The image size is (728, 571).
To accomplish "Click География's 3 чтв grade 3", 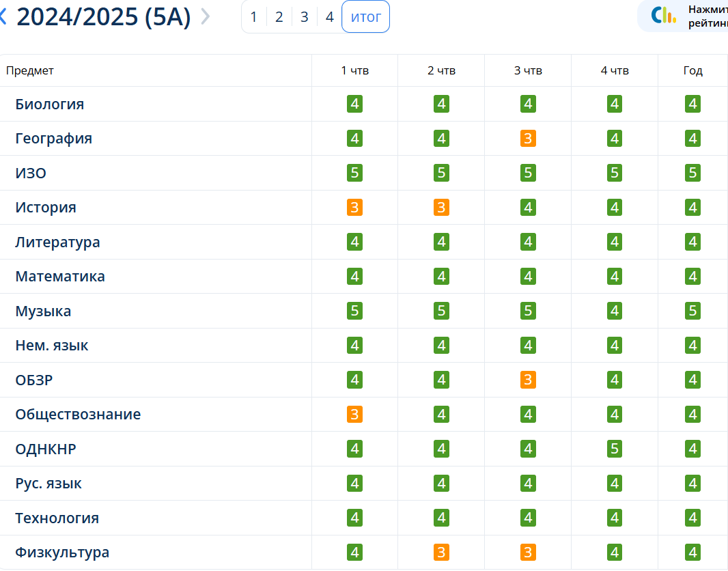I will pos(528,139).
